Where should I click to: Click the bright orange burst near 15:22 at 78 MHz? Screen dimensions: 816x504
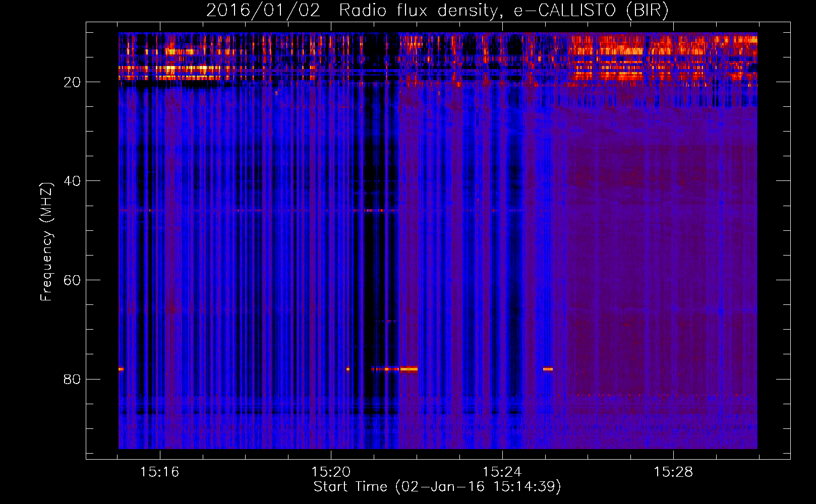pos(409,369)
